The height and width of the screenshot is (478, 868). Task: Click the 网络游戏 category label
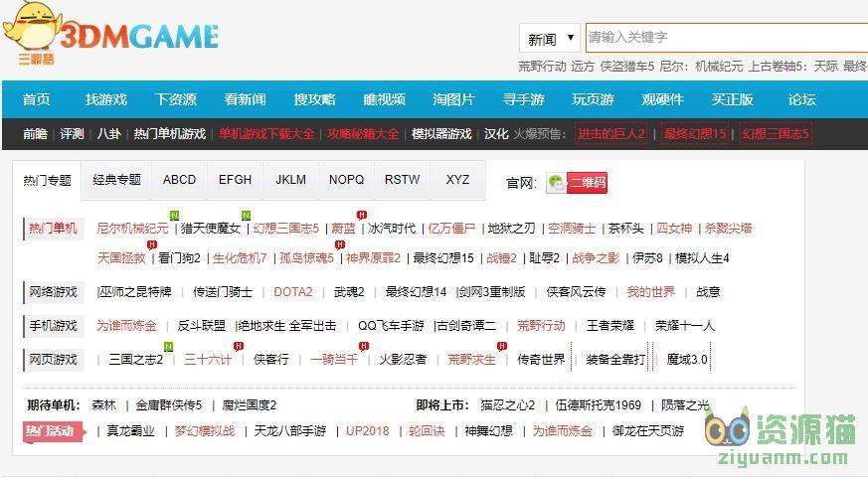[x=53, y=292]
